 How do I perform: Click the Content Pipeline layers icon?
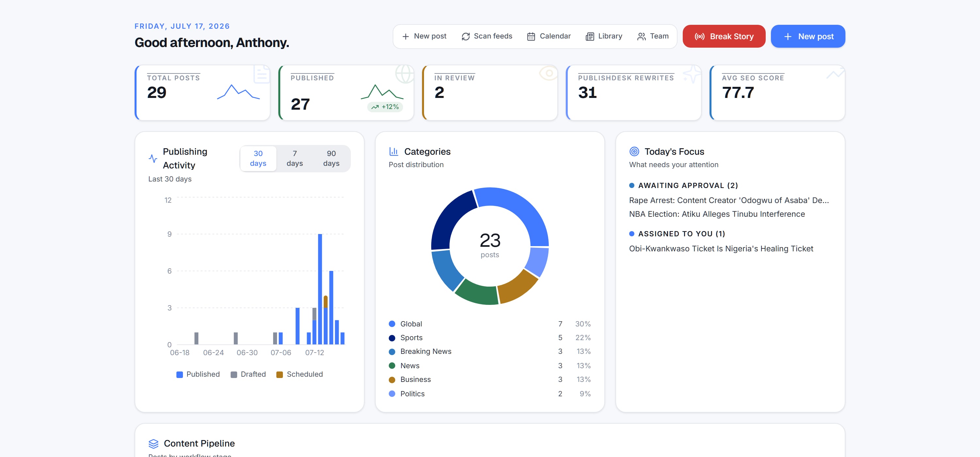coord(153,443)
